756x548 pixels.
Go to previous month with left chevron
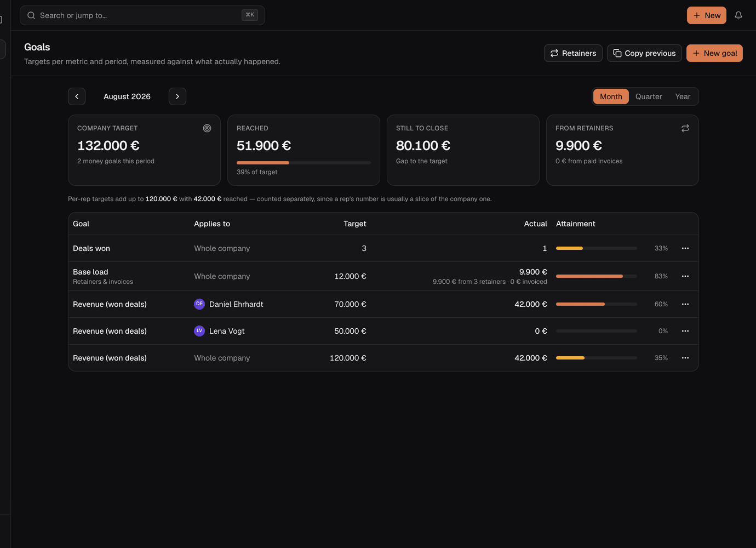coord(77,96)
